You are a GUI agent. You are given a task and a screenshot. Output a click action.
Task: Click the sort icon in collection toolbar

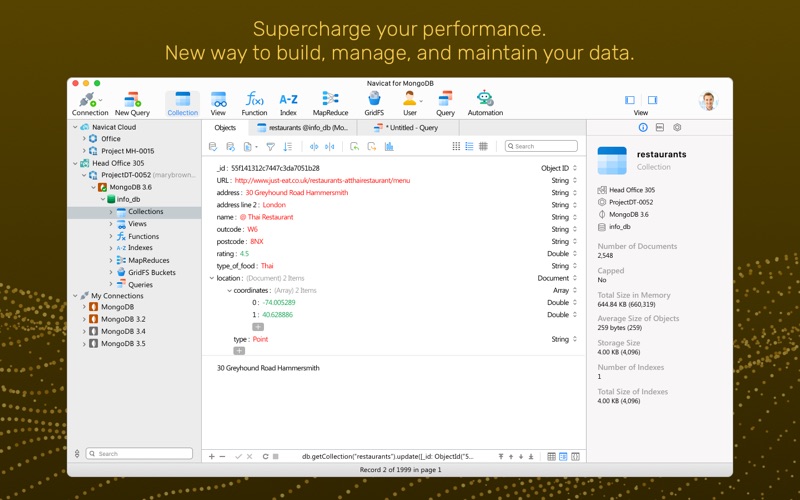pyautogui.click(x=288, y=146)
